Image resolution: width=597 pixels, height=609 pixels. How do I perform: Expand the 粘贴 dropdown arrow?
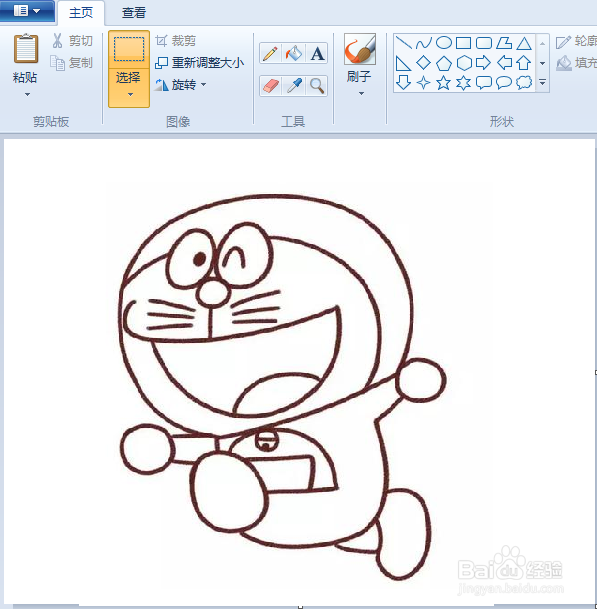pyautogui.click(x=27, y=94)
